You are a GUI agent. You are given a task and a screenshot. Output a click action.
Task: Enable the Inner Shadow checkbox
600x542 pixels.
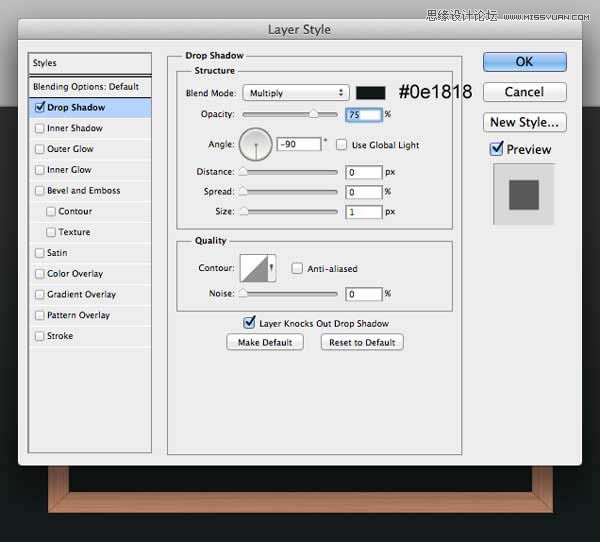(x=40, y=128)
